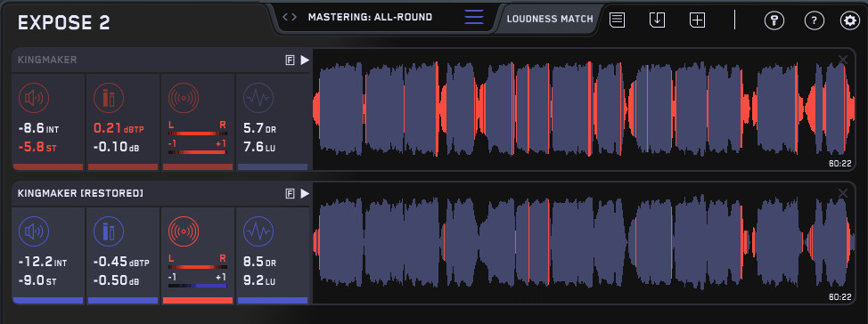Click 60:22 duration on Kingmaker [Restored] waveform
The width and height of the screenshot is (868, 324).
pos(839,297)
